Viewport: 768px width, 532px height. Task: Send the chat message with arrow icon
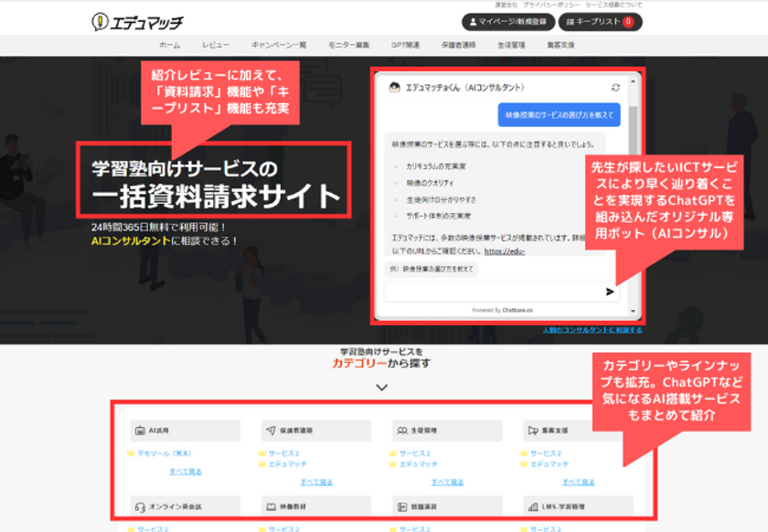pos(609,292)
